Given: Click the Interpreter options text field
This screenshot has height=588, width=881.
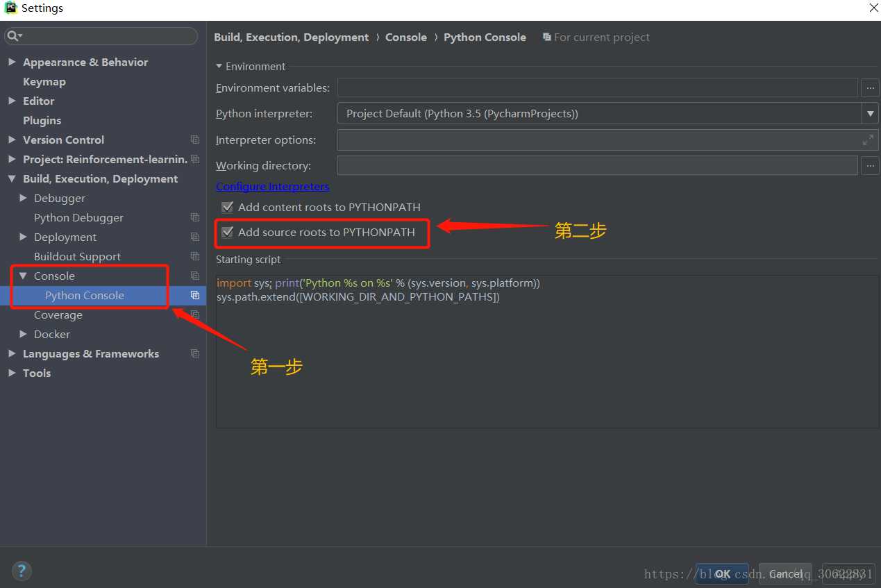Looking at the screenshot, I should pyautogui.click(x=607, y=140).
